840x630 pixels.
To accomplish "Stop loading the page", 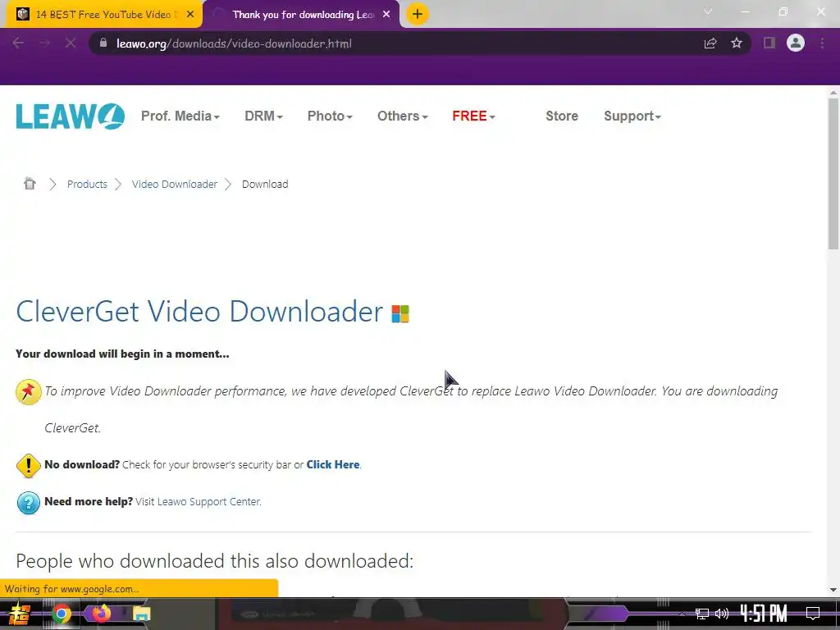I will [71, 43].
